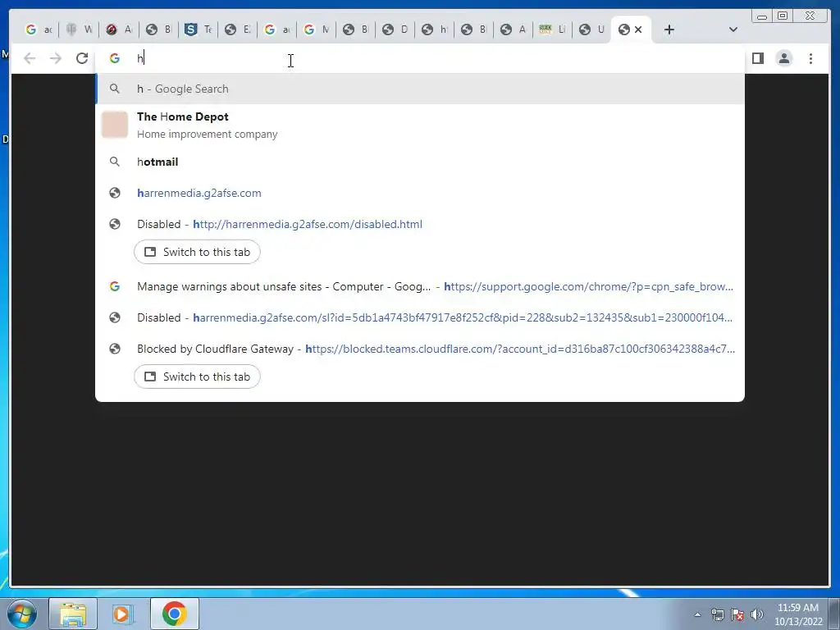Click the Google icon in the address bar
The width and height of the screenshot is (840, 630).
click(x=115, y=58)
